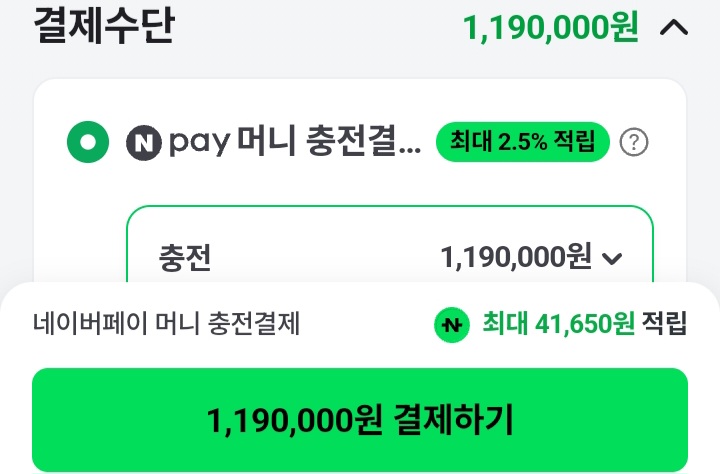720x474 pixels.
Task: Click the 충전 label inside the green box
Action: pyautogui.click(x=185, y=258)
